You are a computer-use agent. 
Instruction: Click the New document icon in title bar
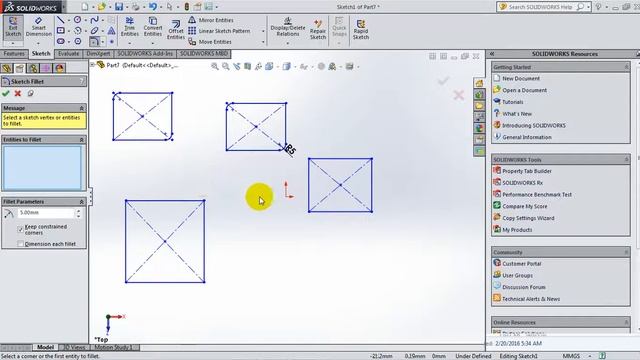tap(84, 7)
